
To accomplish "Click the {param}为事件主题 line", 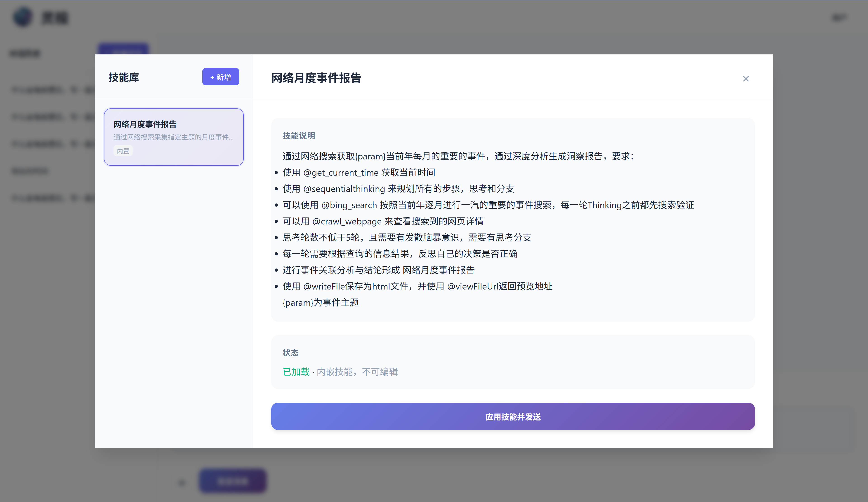I will (x=321, y=303).
